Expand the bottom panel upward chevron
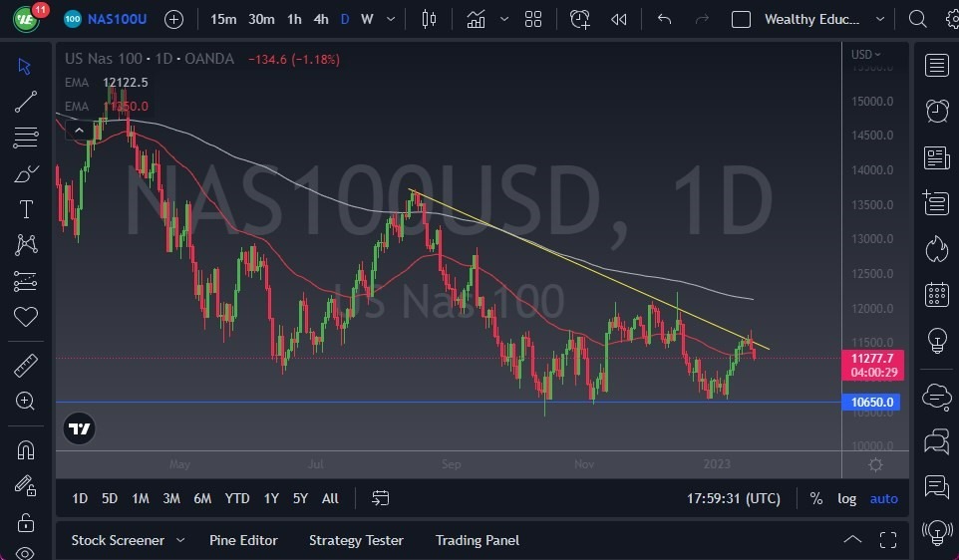The height and width of the screenshot is (560, 959). coord(852,540)
